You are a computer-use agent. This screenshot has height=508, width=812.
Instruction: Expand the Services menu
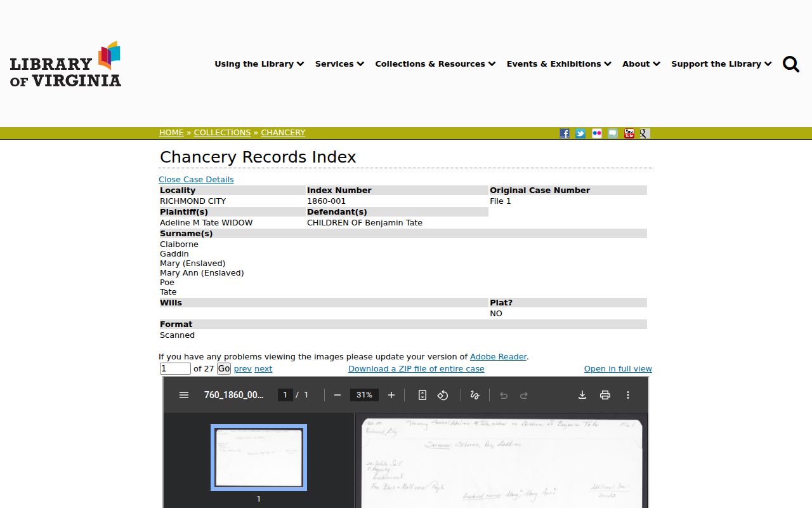click(x=339, y=64)
